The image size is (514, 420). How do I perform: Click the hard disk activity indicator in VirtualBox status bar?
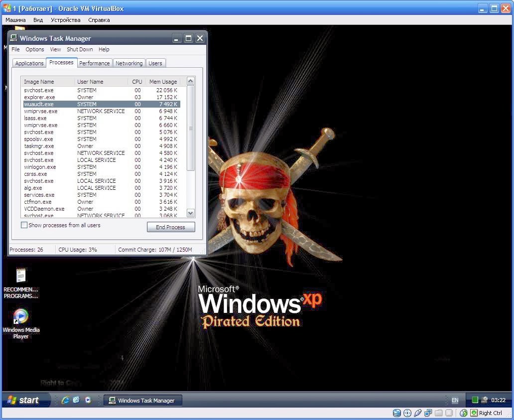coord(396,413)
